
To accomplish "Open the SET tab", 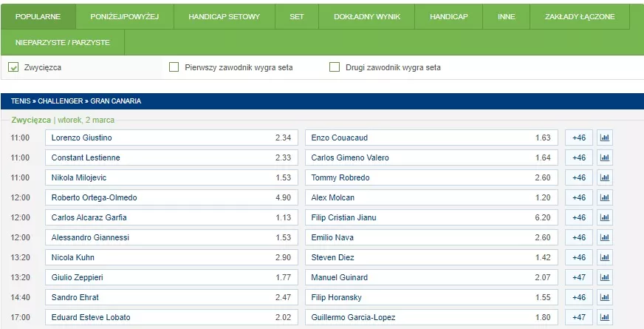I will pyautogui.click(x=297, y=17).
